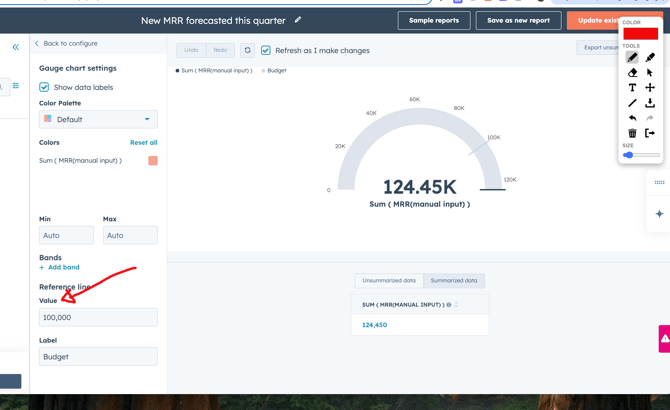Switch to the Unsummarized data tab
This screenshot has width=670, height=410.
389,281
